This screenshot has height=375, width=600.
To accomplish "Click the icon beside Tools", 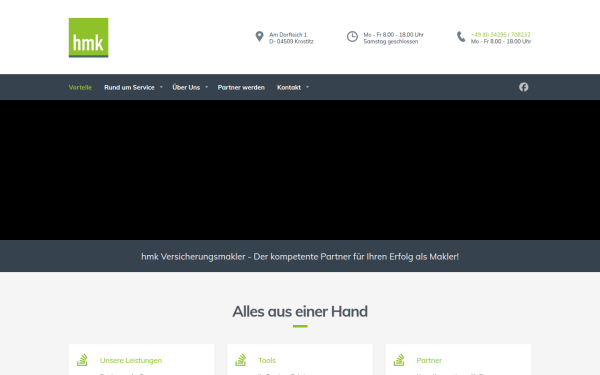I will pyautogui.click(x=241, y=360).
